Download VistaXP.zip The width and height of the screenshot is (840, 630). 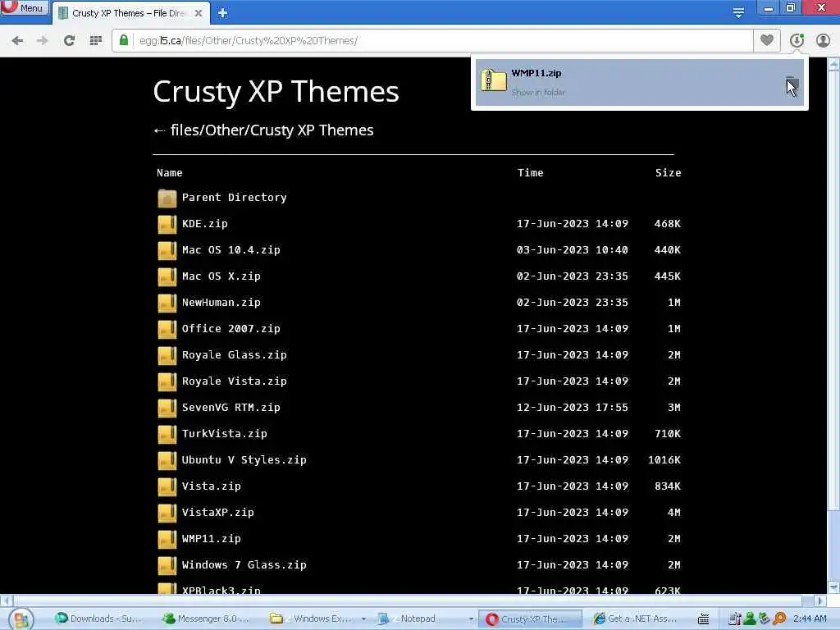[218, 512]
